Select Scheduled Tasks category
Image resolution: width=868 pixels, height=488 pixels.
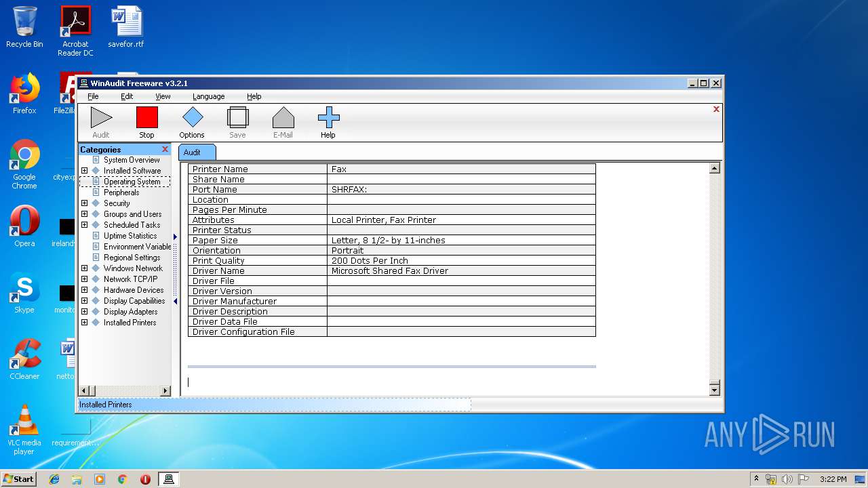pos(132,225)
